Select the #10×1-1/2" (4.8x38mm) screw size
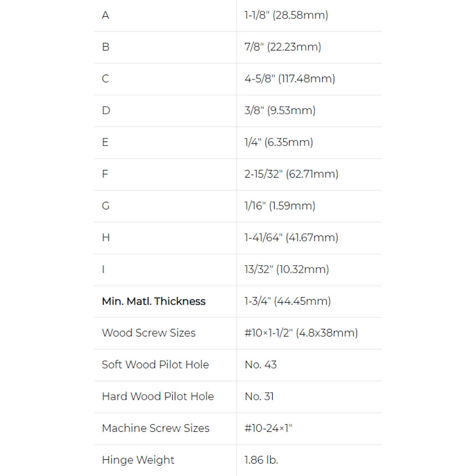This screenshot has width=476, height=476. pyautogui.click(x=301, y=333)
